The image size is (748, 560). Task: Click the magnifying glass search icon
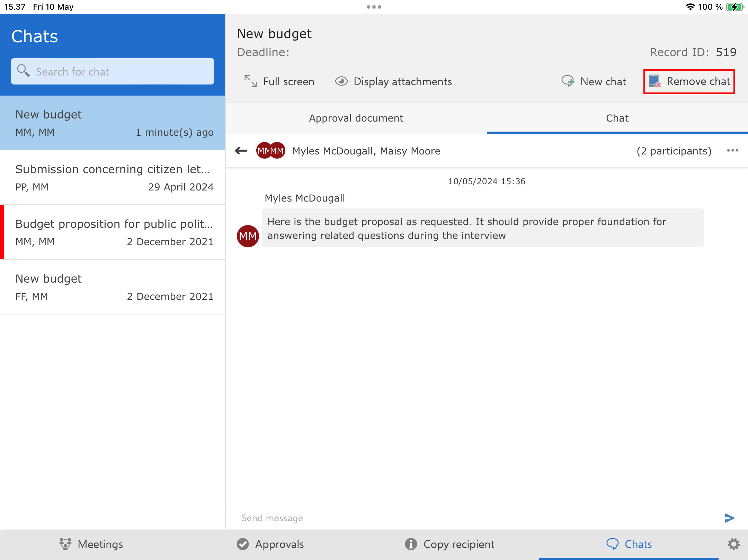23,71
